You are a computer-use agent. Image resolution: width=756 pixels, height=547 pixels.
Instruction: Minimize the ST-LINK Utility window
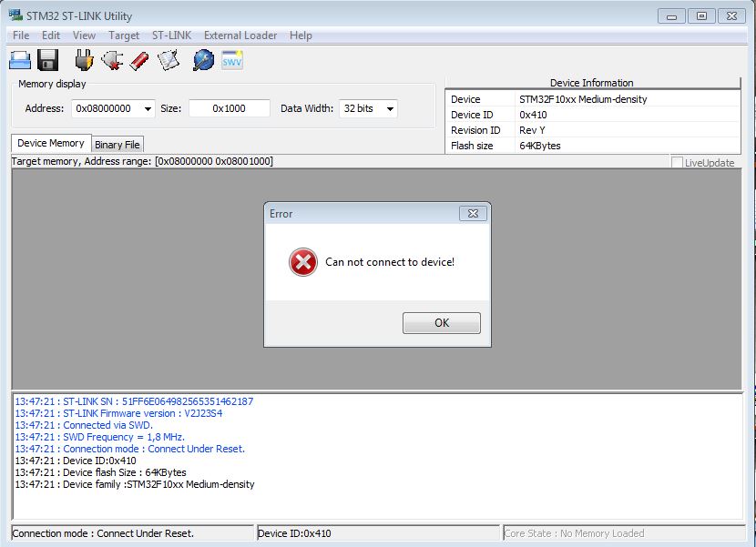click(671, 16)
